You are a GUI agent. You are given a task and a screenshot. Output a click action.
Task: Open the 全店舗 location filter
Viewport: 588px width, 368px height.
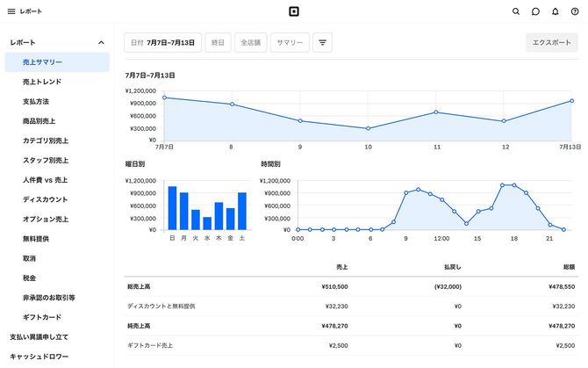pyautogui.click(x=250, y=42)
